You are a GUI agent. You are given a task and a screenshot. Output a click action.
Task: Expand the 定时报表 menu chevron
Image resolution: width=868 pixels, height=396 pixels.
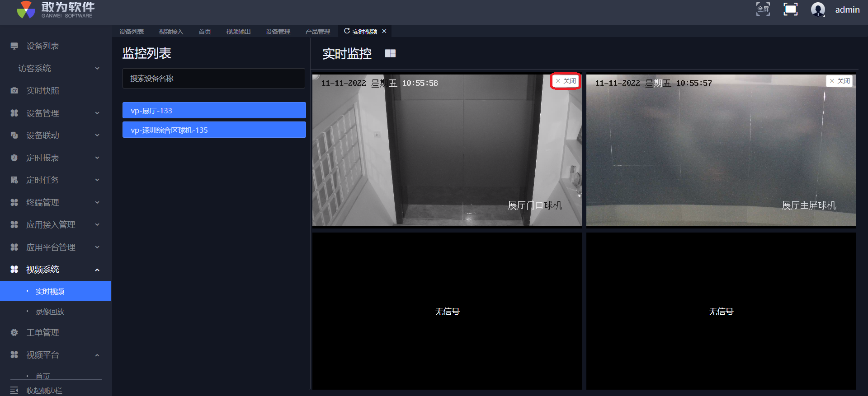pos(97,158)
